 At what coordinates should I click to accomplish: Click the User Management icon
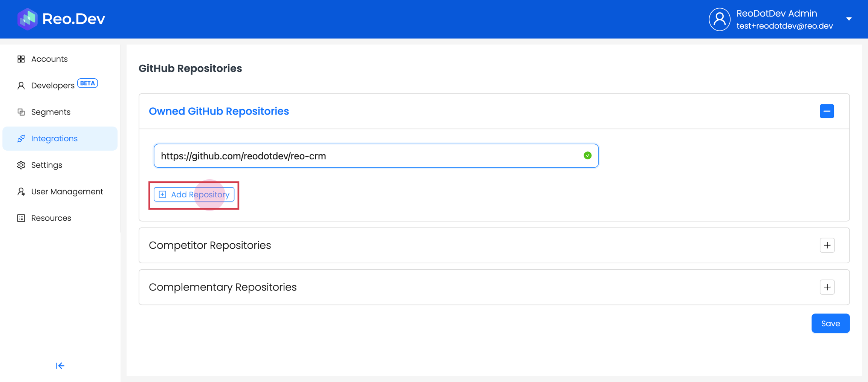coord(21,192)
